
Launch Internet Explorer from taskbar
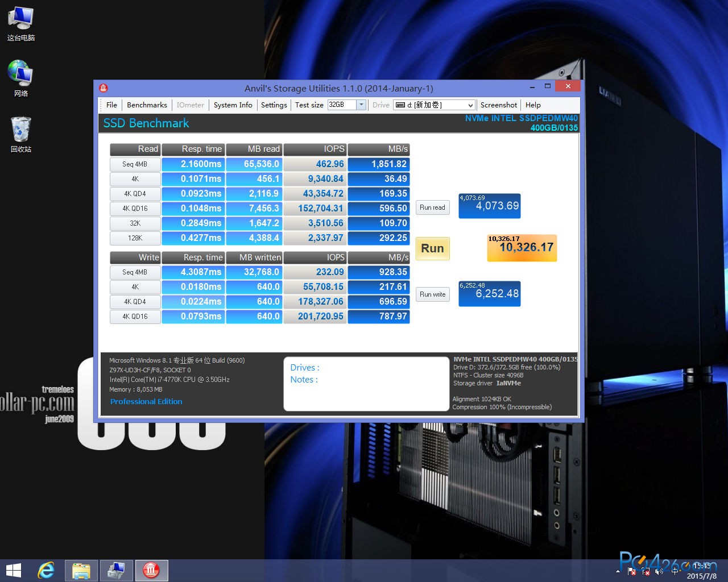[46, 571]
